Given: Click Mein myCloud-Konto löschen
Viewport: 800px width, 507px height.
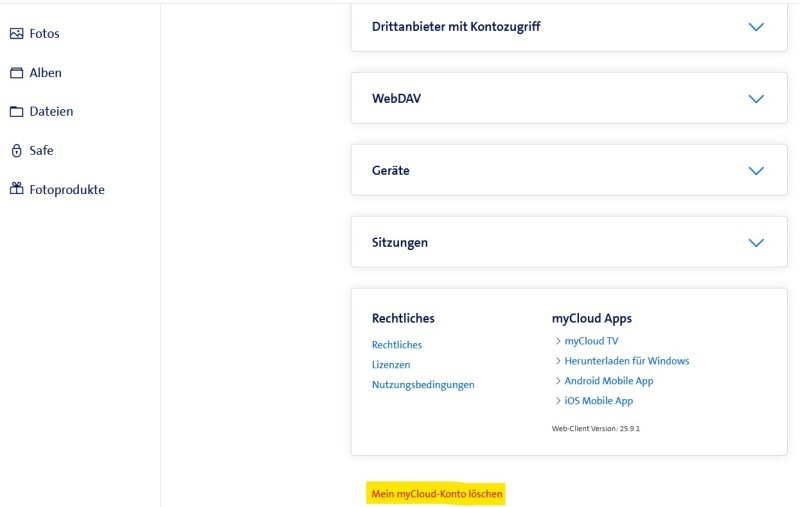Looking at the screenshot, I should click(x=437, y=494).
